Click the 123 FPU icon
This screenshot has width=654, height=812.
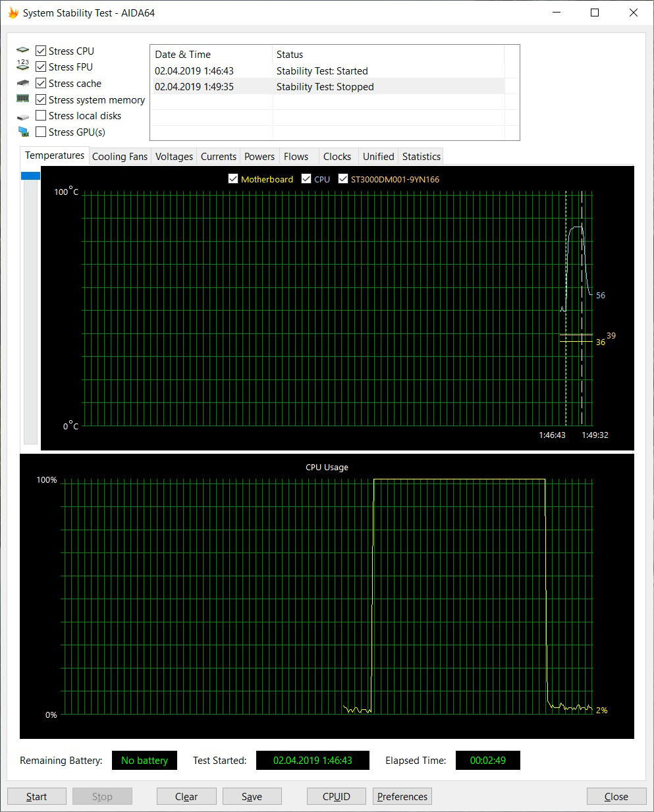coord(23,65)
